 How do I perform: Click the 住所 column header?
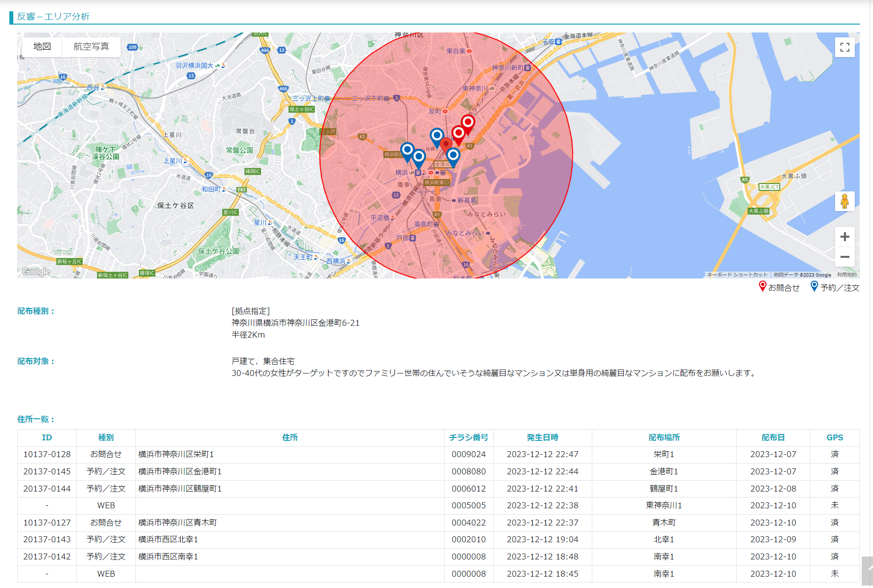(290, 438)
